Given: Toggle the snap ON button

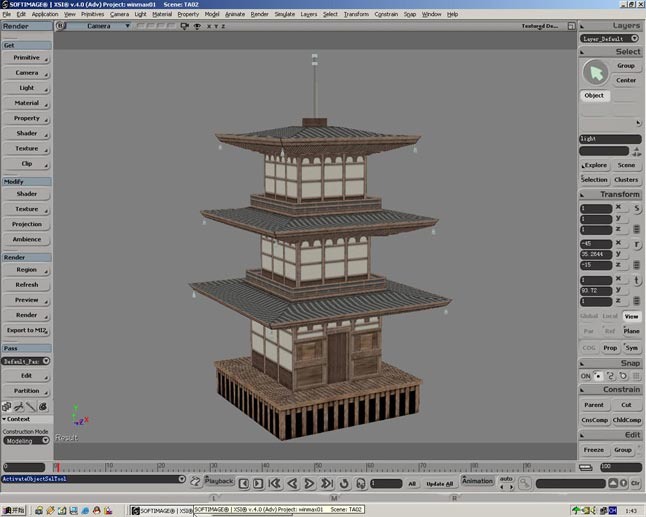Looking at the screenshot, I should (585, 376).
